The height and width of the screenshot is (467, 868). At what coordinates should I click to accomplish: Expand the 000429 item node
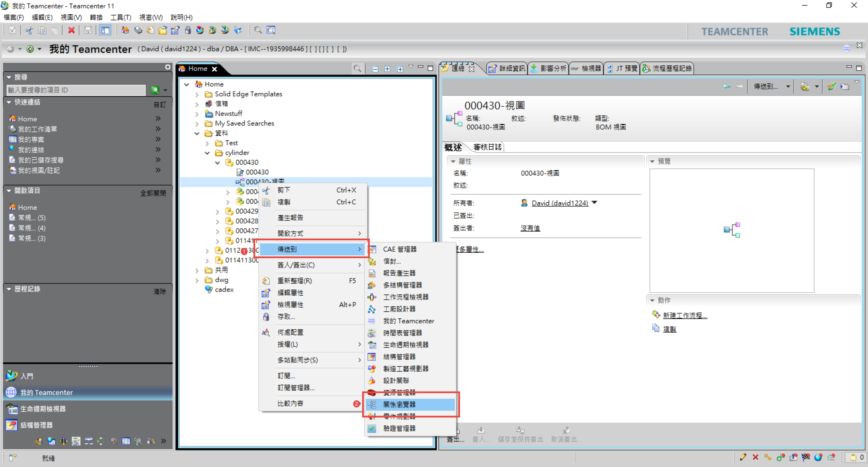(217, 212)
